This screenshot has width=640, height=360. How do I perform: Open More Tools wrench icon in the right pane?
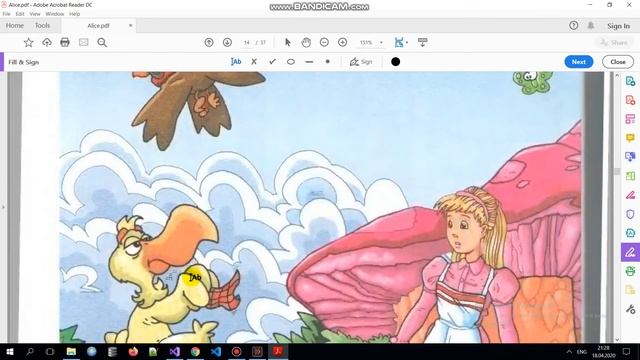630,309
